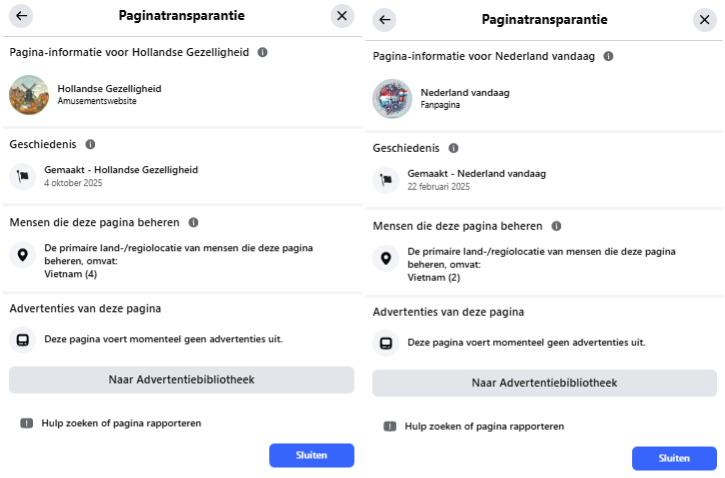Click info icon beside Nederland vandaag heading
Image resolution: width=725 pixels, height=478 pixels.
(608, 56)
